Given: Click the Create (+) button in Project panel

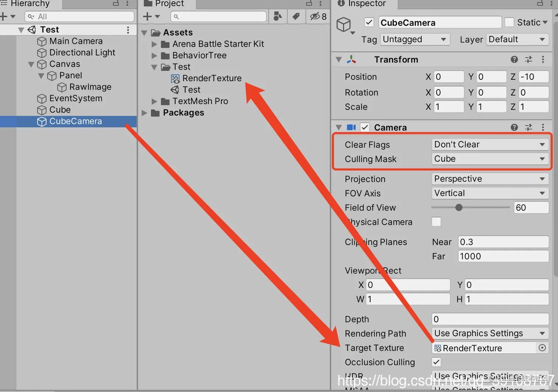Looking at the screenshot, I should pyautogui.click(x=147, y=16).
